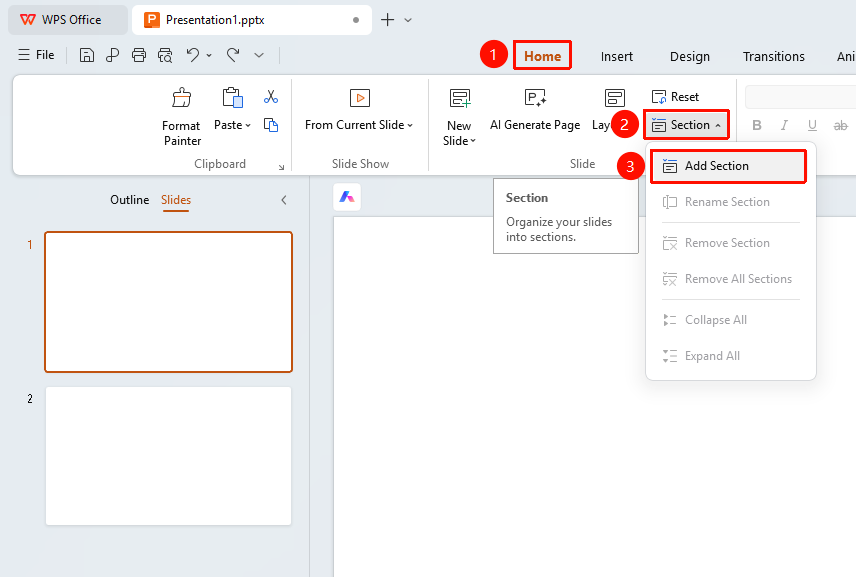Open the Clipboard group dialog launcher
The height and width of the screenshot is (577, 856).
click(281, 167)
